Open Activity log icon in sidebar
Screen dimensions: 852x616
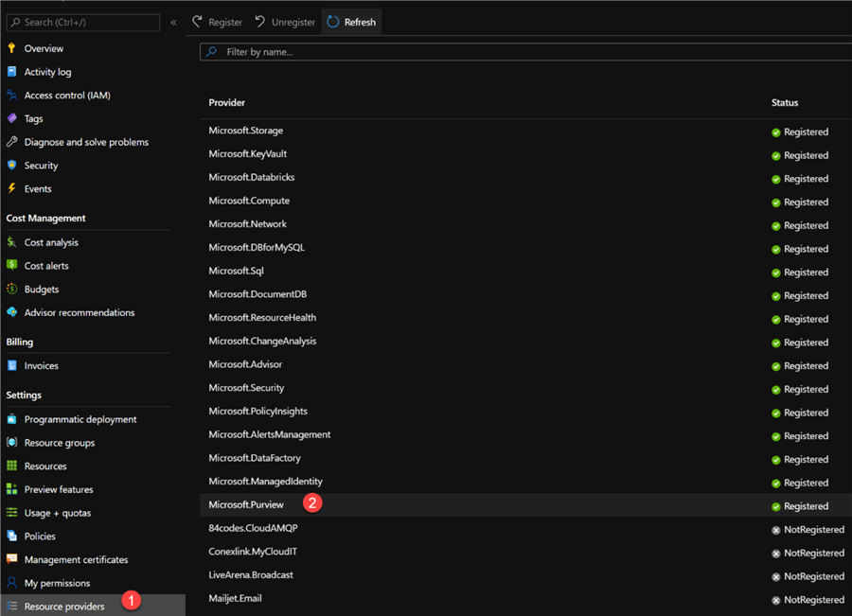point(12,72)
